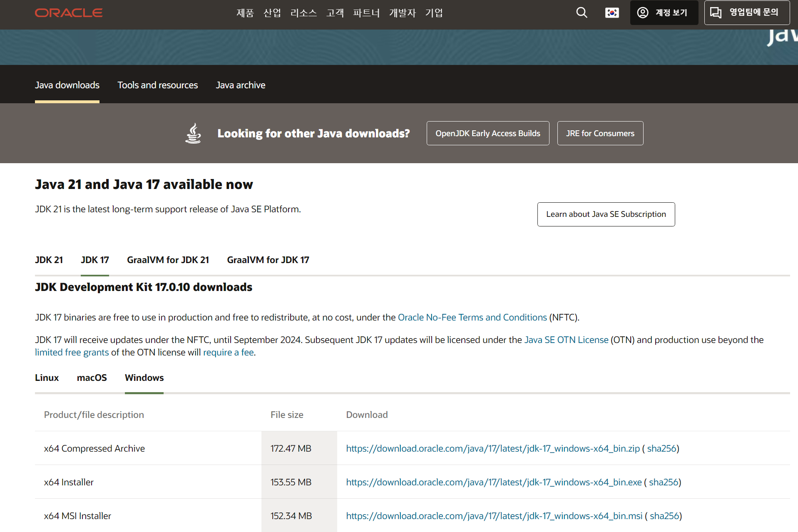Select the Linux OS tab
Image resolution: width=798 pixels, height=532 pixels.
coord(47,378)
